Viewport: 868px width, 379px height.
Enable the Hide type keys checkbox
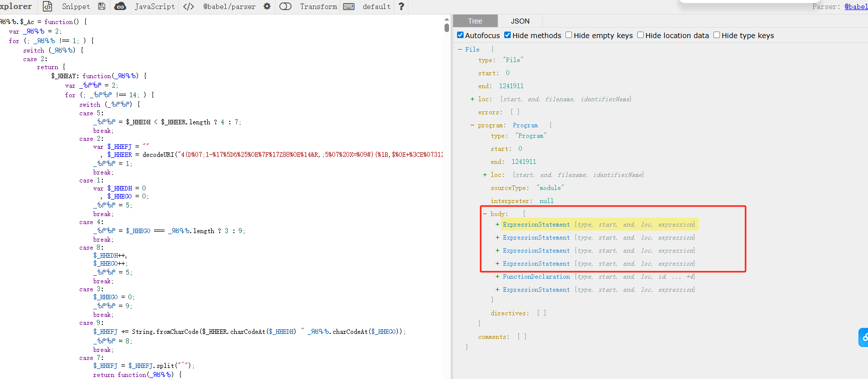pyautogui.click(x=716, y=35)
